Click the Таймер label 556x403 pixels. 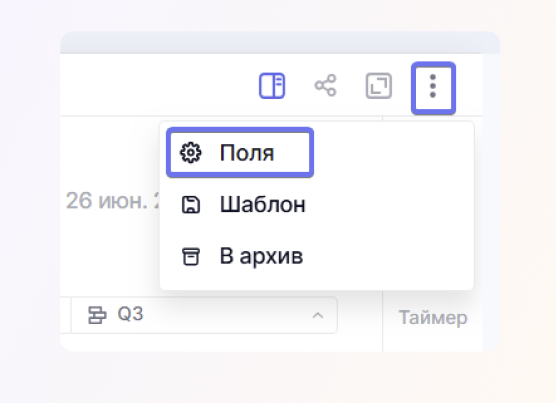click(x=433, y=317)
